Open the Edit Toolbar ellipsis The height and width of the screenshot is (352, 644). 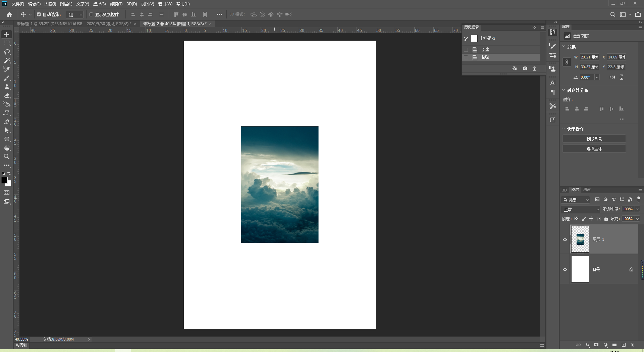pyautogui.click(x=7, y=165)
